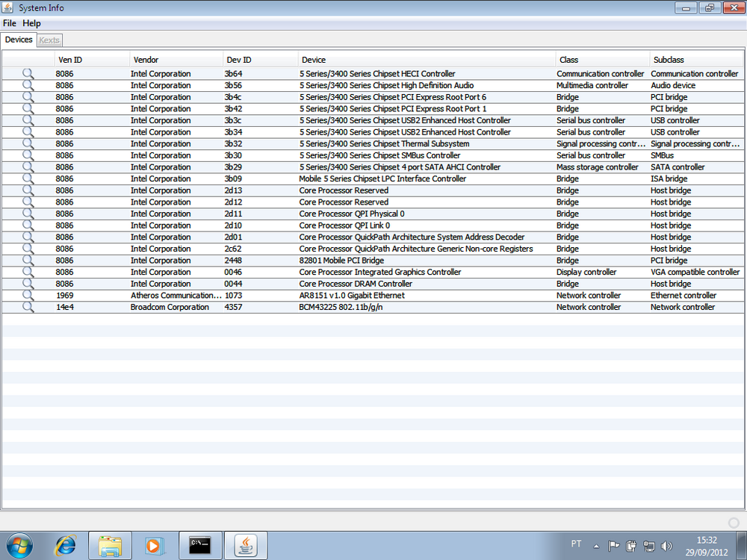Click the volume speaker icon in system tray
This screenshot has width=747, height=560.
(666, 546)
